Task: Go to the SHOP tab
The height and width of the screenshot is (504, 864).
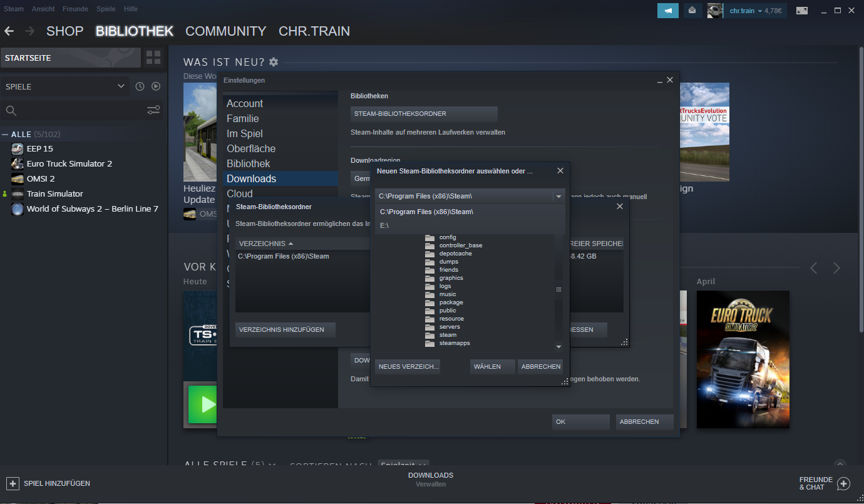Action: (x=64, y=31)
